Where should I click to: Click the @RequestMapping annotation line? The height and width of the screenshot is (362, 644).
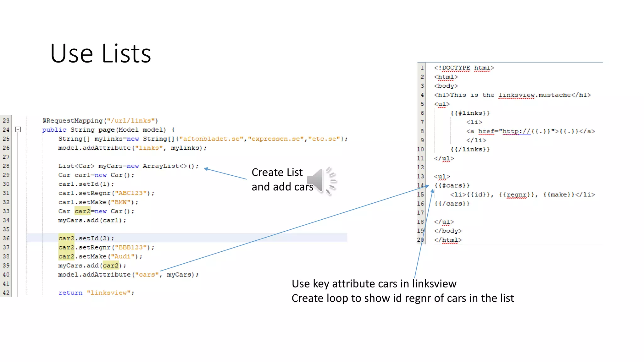100,121
